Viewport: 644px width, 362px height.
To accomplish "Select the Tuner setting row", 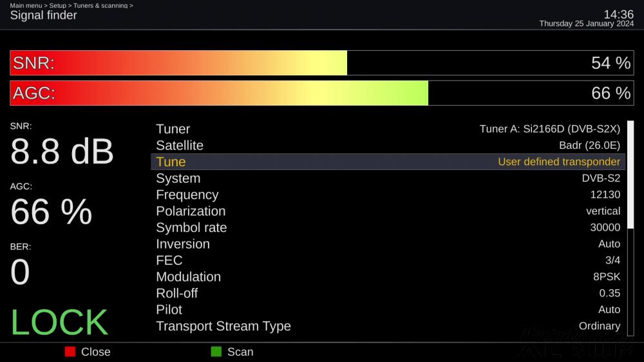I will (x=388, y=129).
